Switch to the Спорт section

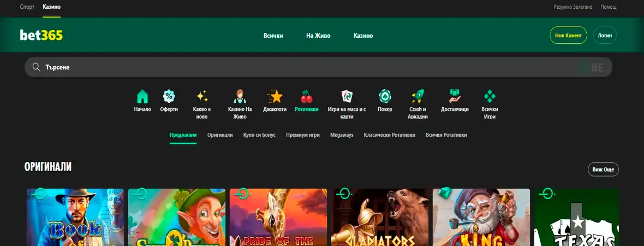tap(27, 7)
